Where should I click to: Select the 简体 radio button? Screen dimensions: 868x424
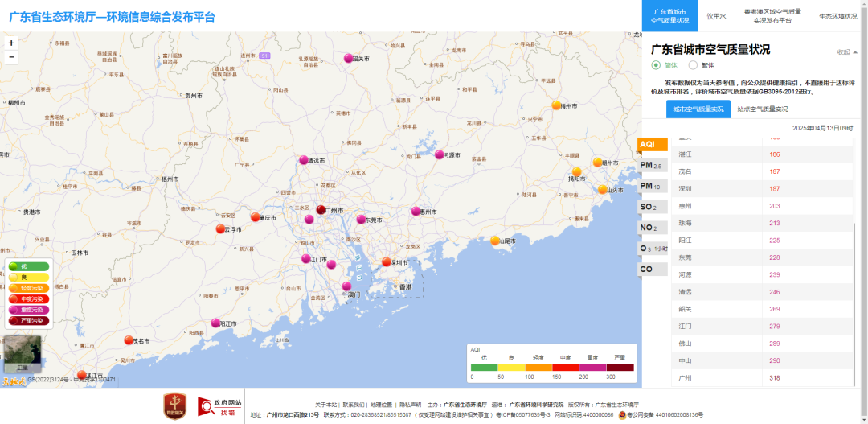click(656, 65)
